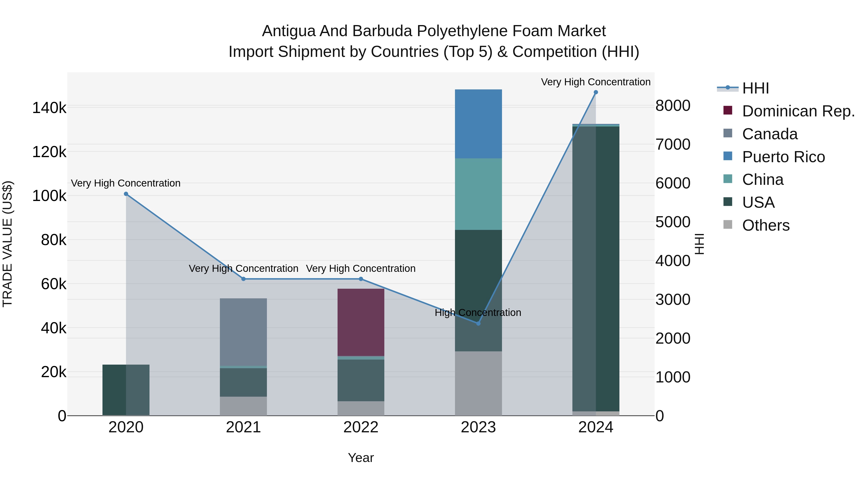
Task: Click the HHI marker for 2023
Action: (x=478, y=323)
